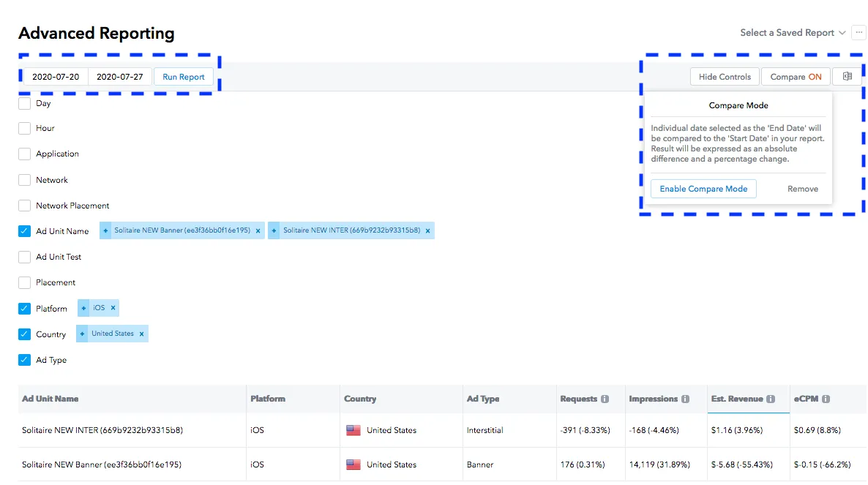Image resolution: width=868 pixels, height=485 pixels.
Task: Click the 176 (0.31%) requests value
Action: click(x=583, y=465)
